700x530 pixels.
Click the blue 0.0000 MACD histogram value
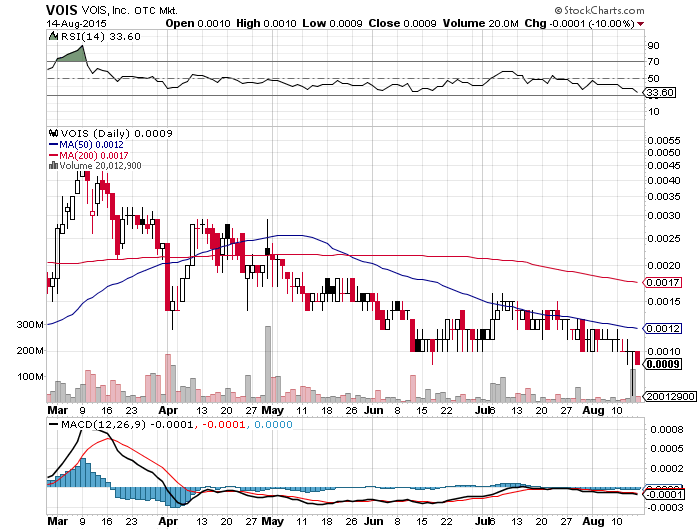point(273,424)
